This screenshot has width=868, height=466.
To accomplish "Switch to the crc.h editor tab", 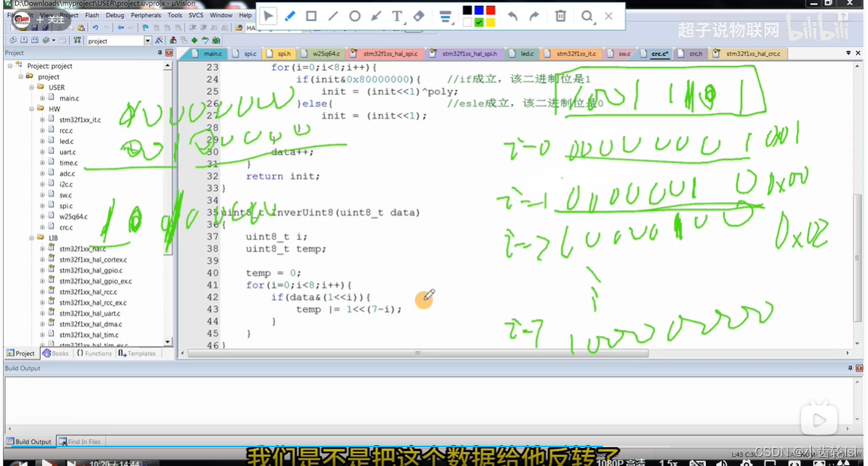I will coord(690,54).
